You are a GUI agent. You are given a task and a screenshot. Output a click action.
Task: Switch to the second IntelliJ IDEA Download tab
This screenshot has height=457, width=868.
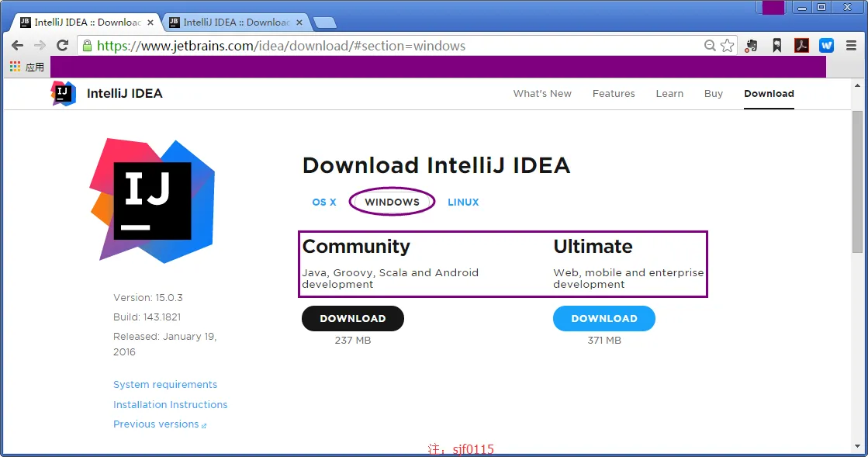click(x=236, y=23)
